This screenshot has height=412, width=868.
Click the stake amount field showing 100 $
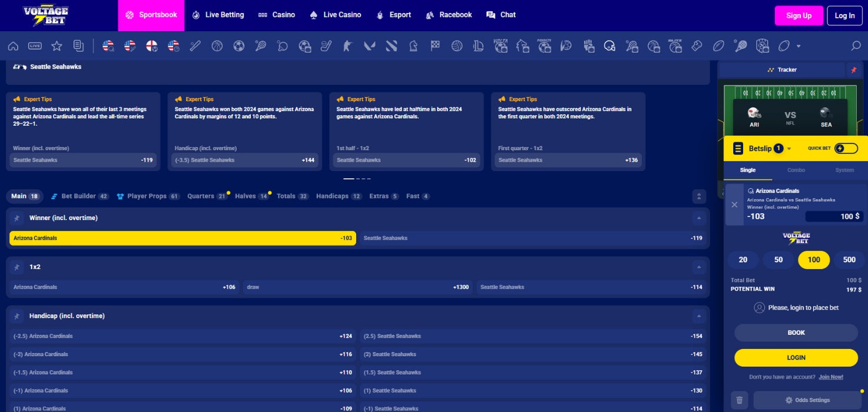click(x=834, y=217)
